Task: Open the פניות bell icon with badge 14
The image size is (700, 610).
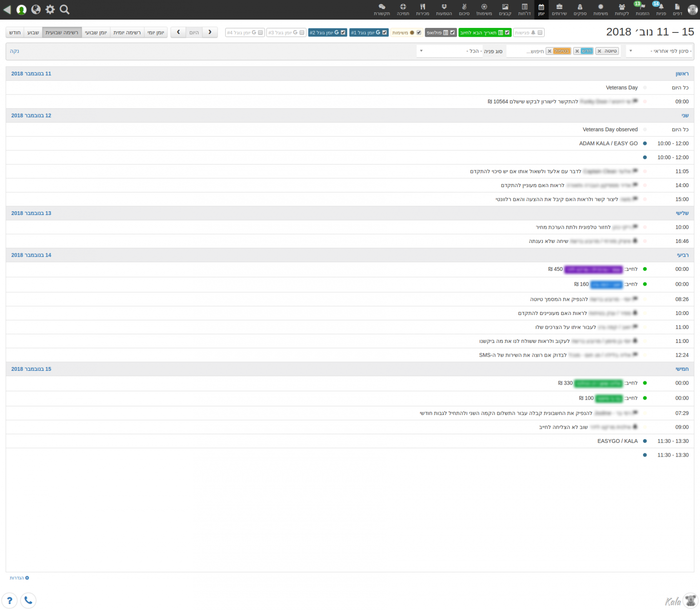Action: click(x=661, y=10)
